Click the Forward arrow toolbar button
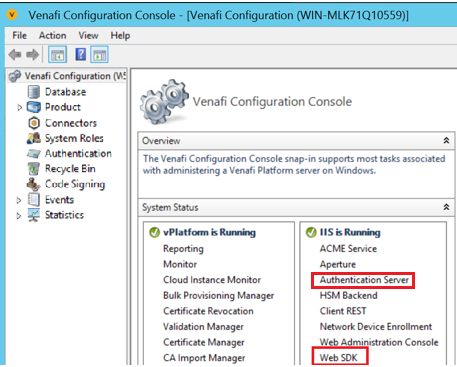The height and width of the screenshot is (367, 457). 32,55
